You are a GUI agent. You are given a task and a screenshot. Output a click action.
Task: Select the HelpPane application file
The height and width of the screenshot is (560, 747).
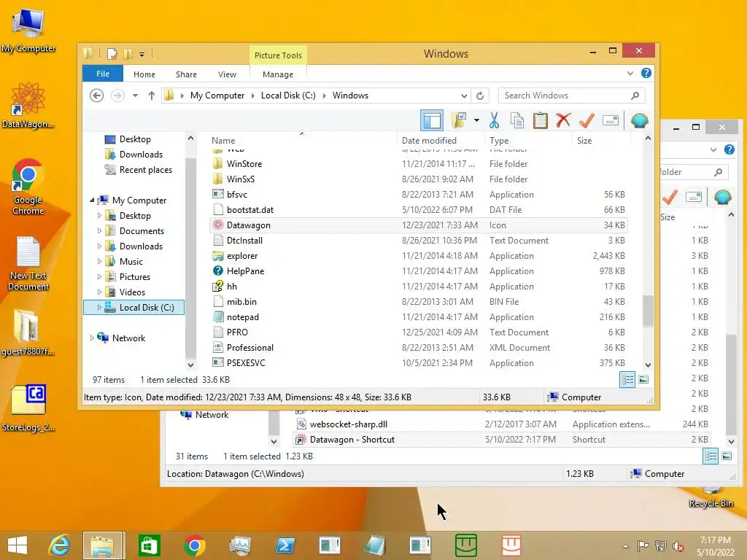418,271
